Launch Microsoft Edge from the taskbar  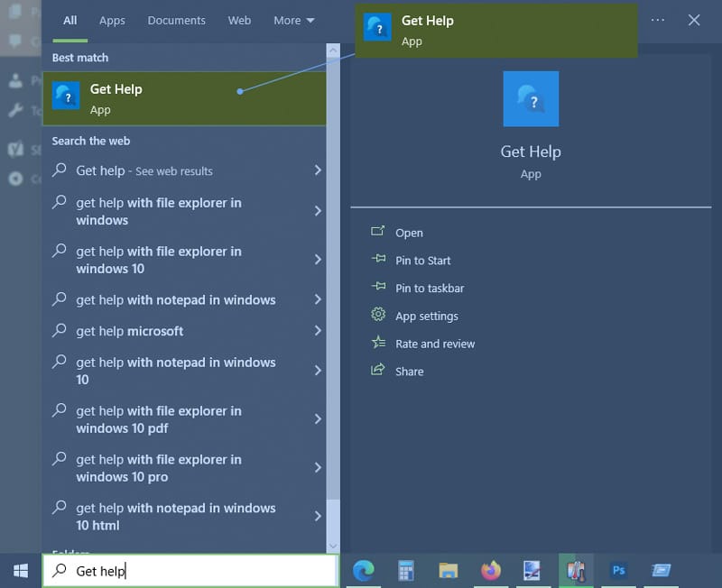(x=364, y=571)
